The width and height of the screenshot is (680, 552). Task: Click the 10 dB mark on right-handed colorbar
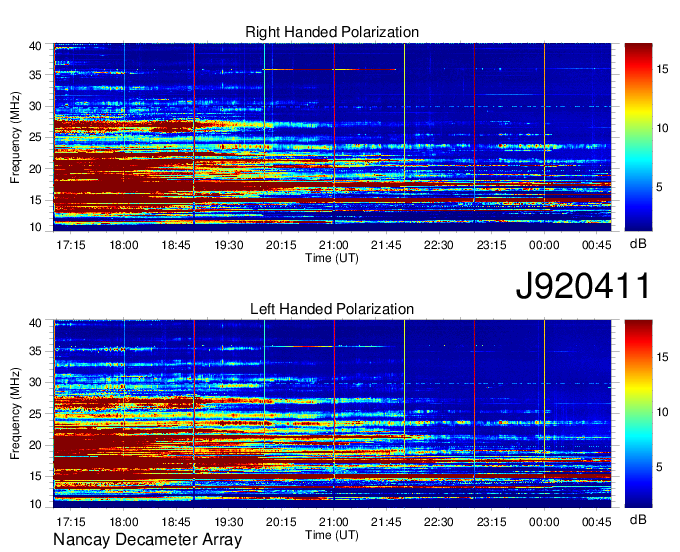(662, 128)
